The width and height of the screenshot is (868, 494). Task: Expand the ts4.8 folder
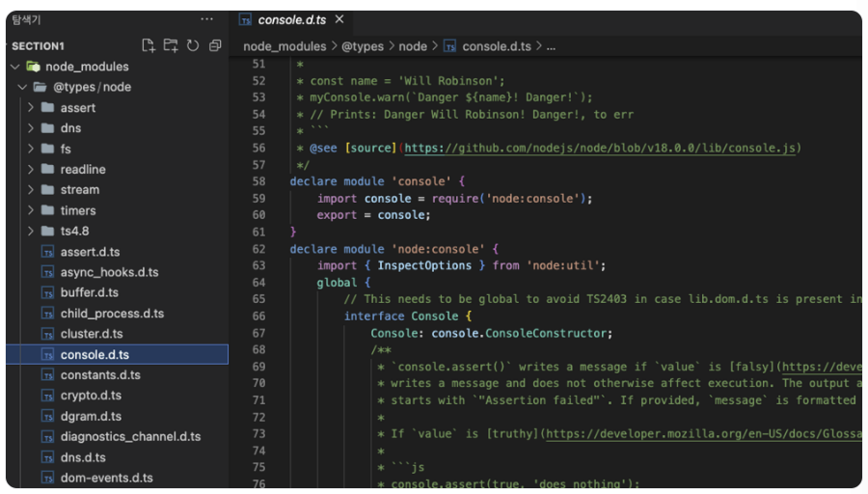[31, 231]
